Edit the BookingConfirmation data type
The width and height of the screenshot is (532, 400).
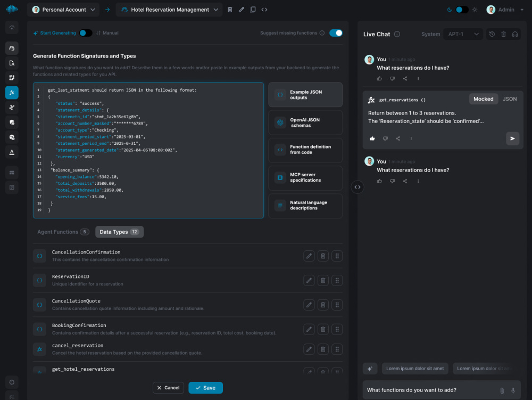309,329
